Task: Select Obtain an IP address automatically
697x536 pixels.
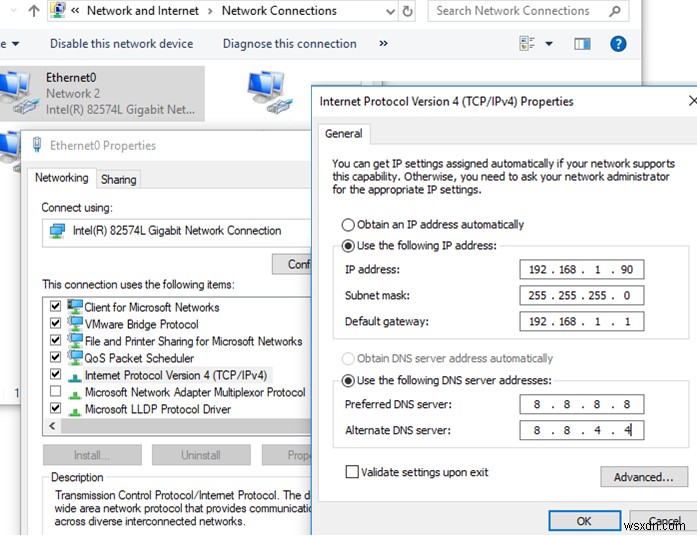Action: tap(348, 224)
